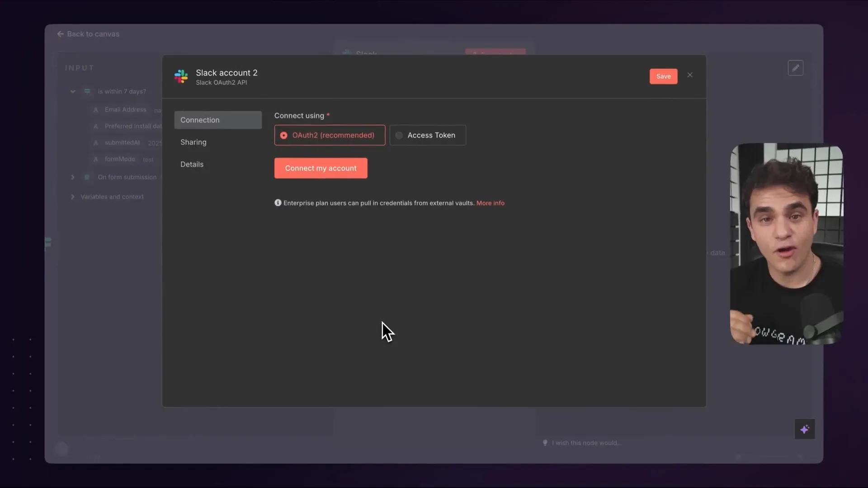This screenshot has height=488, width=868.
Task: Select the formMode field row
Action: click(x=123, y=159)
